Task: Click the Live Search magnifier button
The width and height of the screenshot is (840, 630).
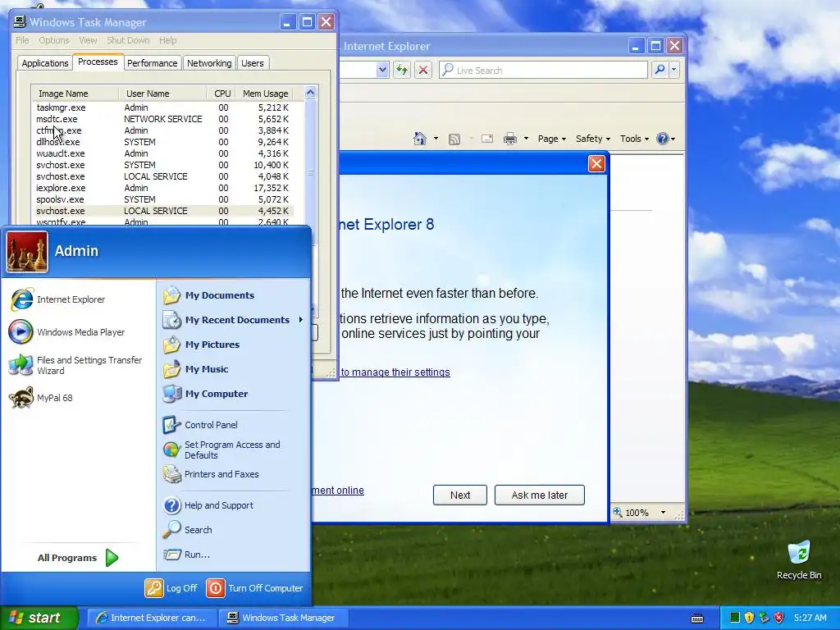Action: (660, 70)
